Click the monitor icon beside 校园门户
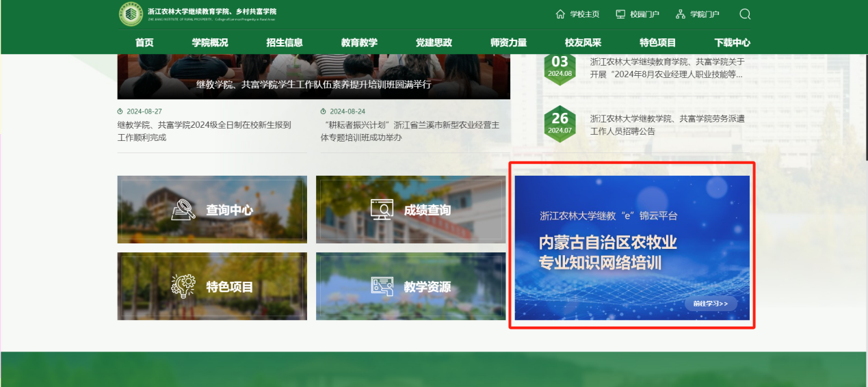Viewport: 868px width, 387px height. point(620,14)
